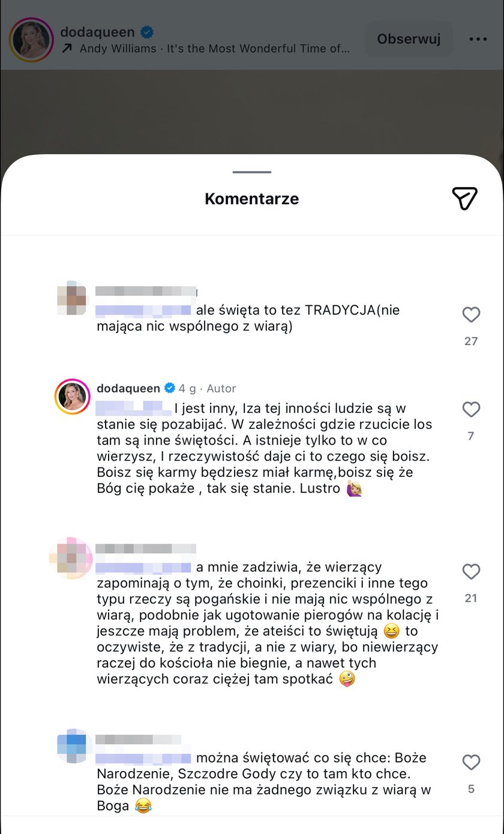504x834 pixels.
Task: Like the comment about TRADYCJA
Action: click(x=471, y=314)
